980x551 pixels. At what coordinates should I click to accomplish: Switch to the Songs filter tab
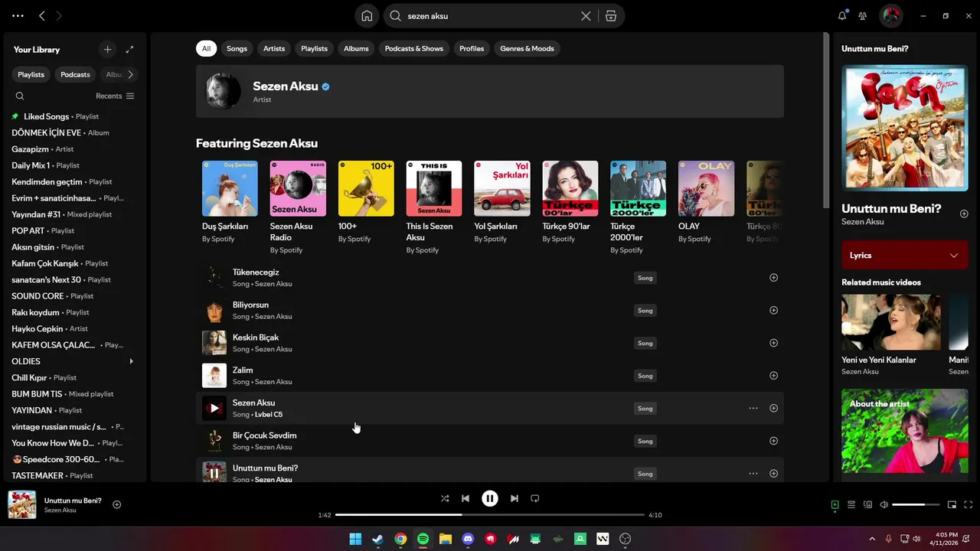click(x=237, y=48)
